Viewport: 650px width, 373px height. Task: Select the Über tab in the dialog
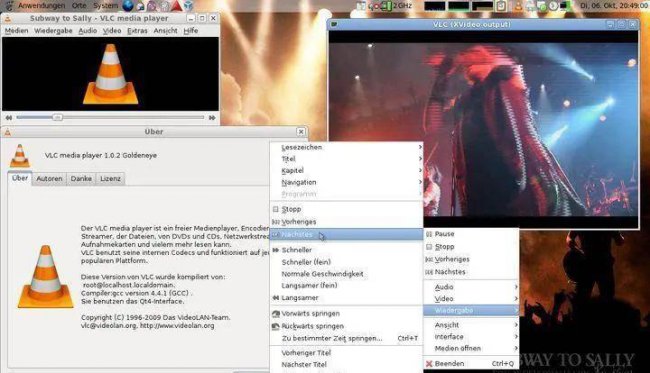coord(20,178)
